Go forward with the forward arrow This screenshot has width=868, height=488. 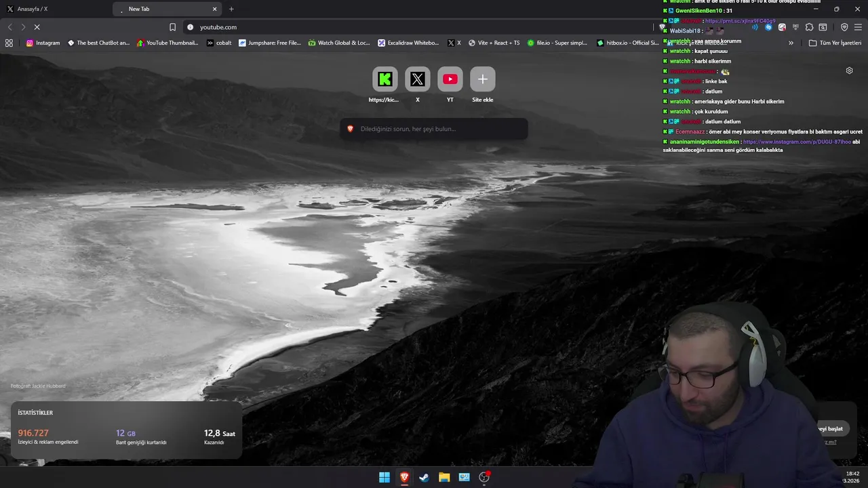pyautogui.click(x=23, y=27)
